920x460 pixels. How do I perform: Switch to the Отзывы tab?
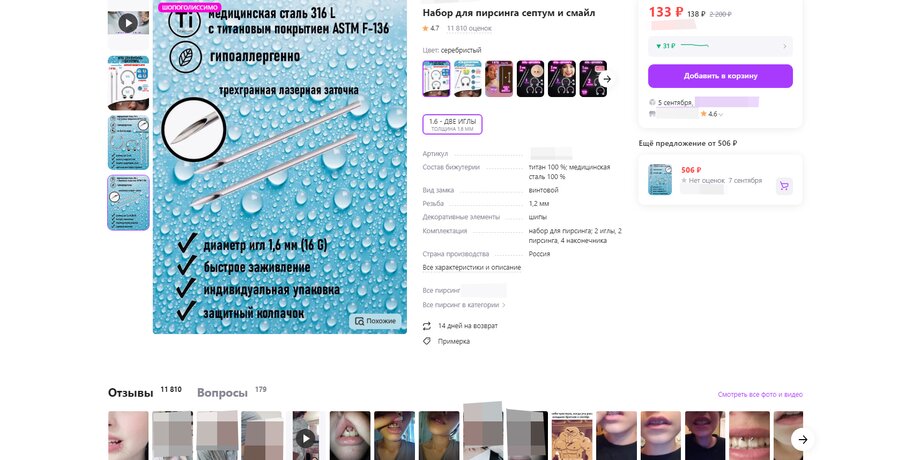pyautogui.click(x=130, y=393)
